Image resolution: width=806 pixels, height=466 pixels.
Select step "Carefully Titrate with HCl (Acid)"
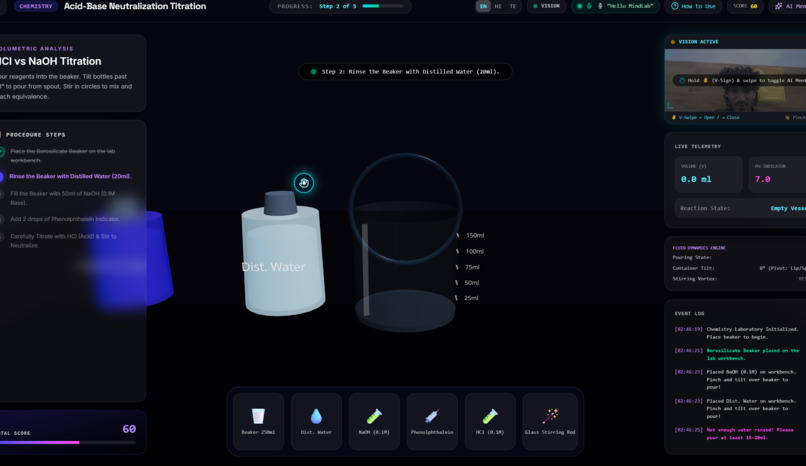click(63, 240)
